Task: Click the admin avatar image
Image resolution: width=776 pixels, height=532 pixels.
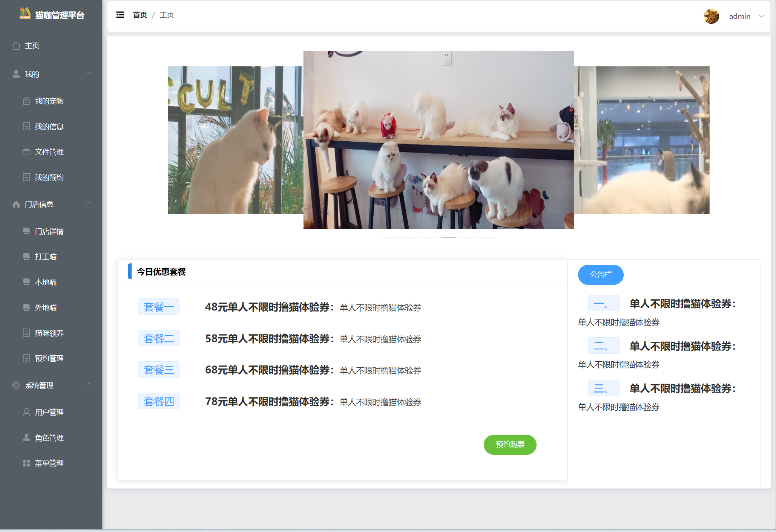Action: tap(711, 16)
